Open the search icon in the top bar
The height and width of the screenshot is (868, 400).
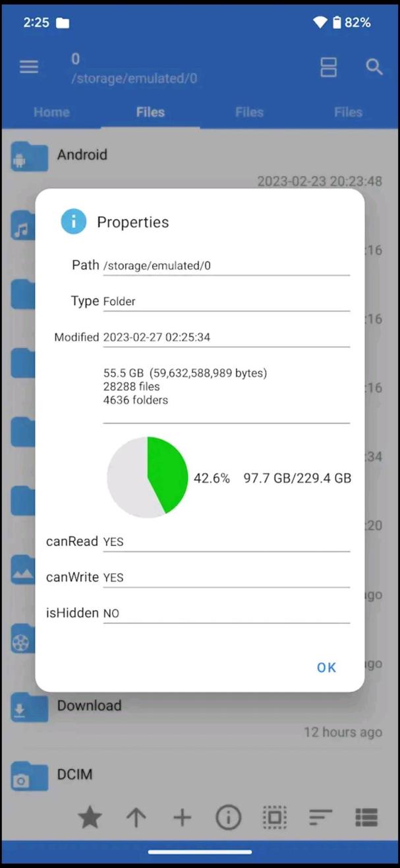point(374,67)
